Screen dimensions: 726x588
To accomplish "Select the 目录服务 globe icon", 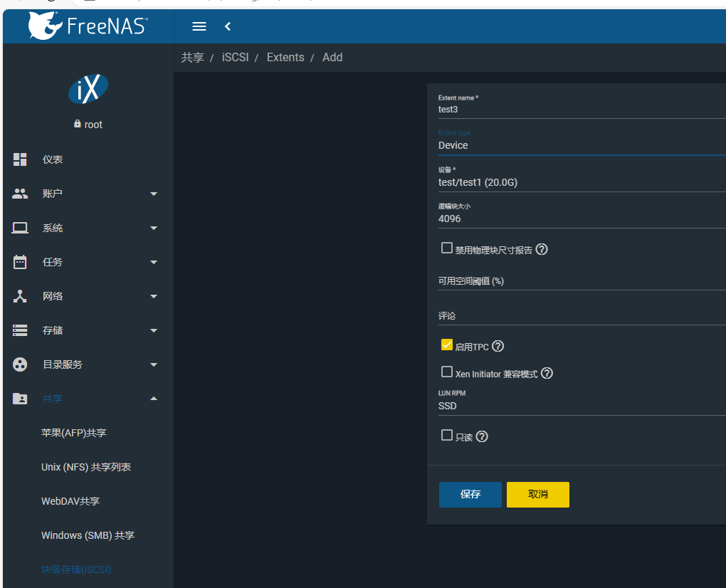I will (x=19, y=364).
